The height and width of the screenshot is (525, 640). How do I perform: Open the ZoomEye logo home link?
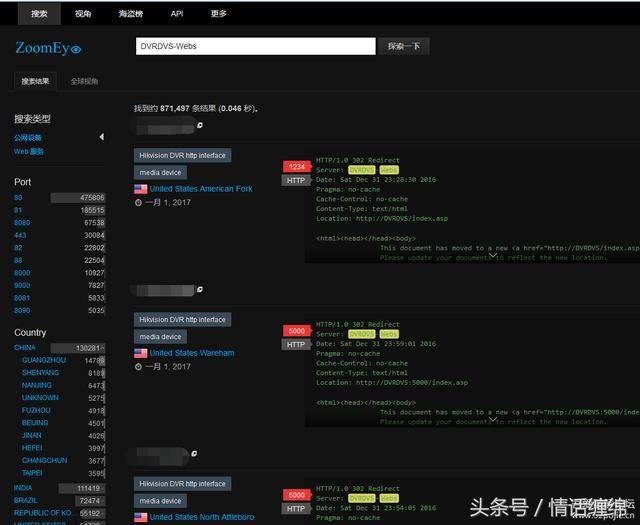tap(48, 48)
